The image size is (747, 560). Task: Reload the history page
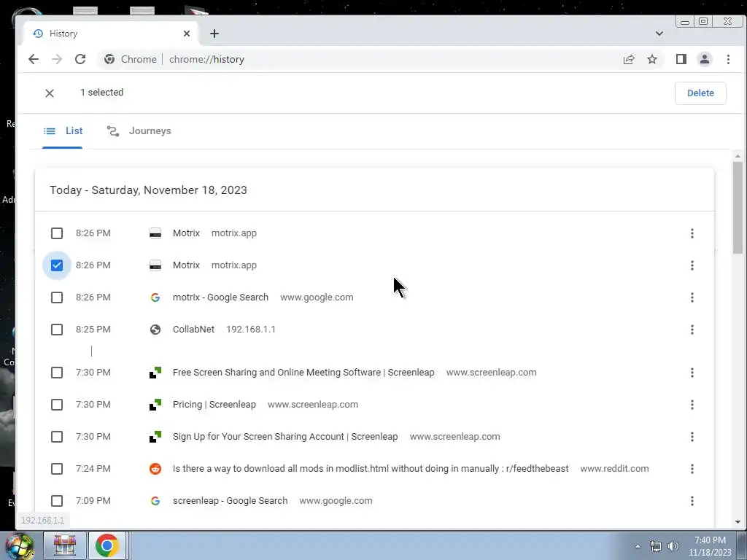80,59
